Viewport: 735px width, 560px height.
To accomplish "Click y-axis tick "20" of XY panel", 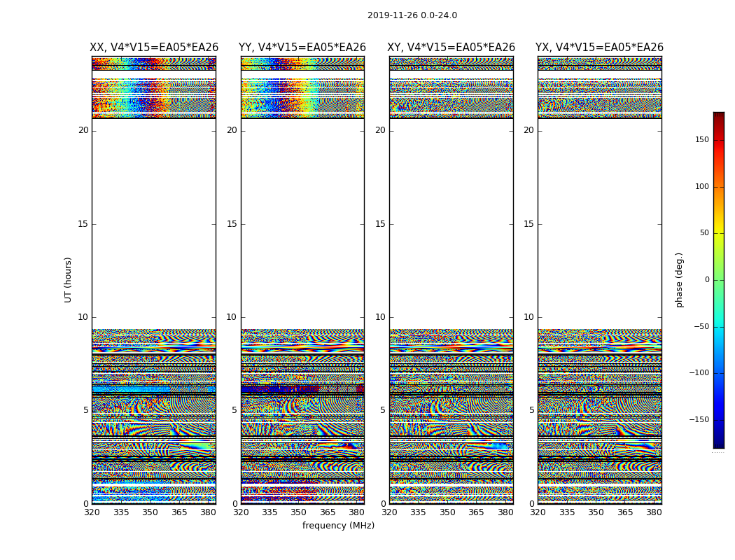I will (381, 130).
